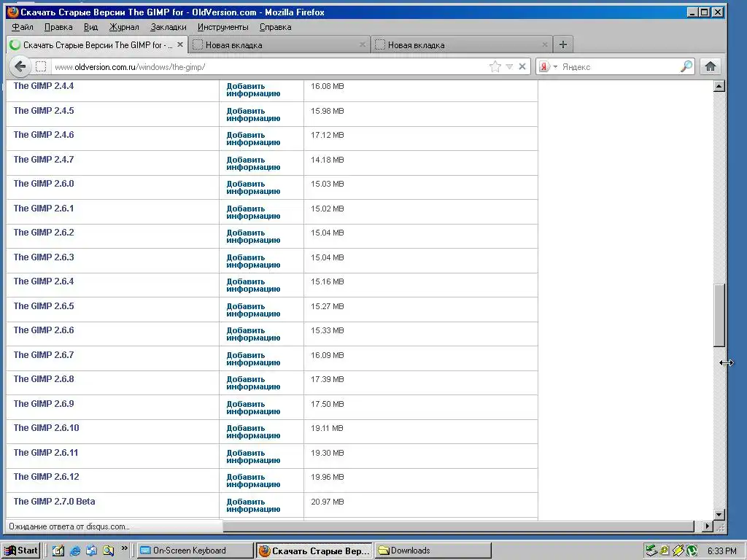The width and height of the screenshot is (747, 560).
Task: Click the site identity icon in address bar
Action: 42,66
